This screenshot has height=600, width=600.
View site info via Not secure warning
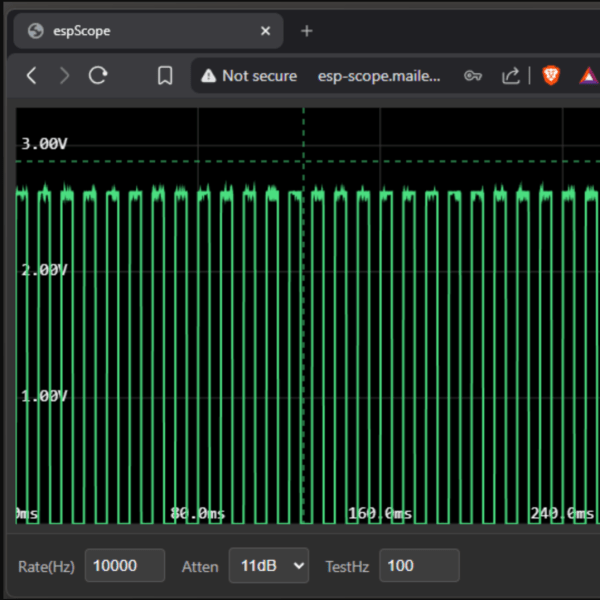click(249, 76)
